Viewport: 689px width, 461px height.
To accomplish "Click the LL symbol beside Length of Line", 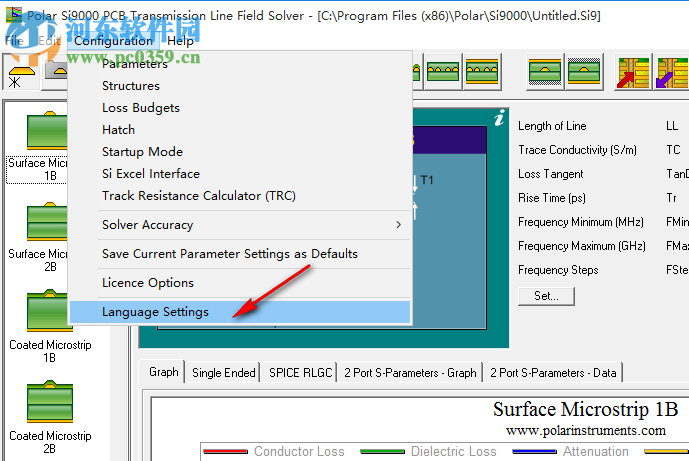I will [672, 126].
